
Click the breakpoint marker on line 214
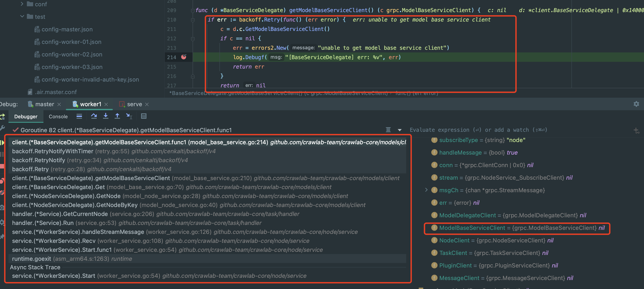tap(184, 57)
